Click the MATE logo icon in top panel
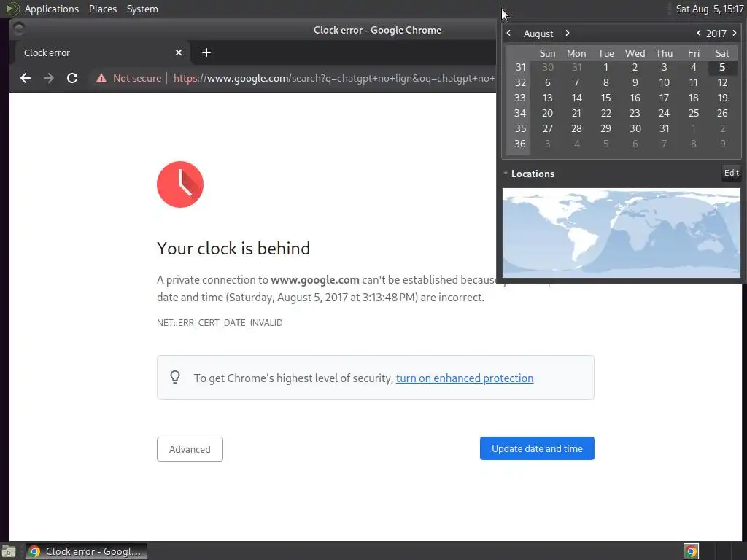Screen dimensions: 747x560 coord(12,9)
